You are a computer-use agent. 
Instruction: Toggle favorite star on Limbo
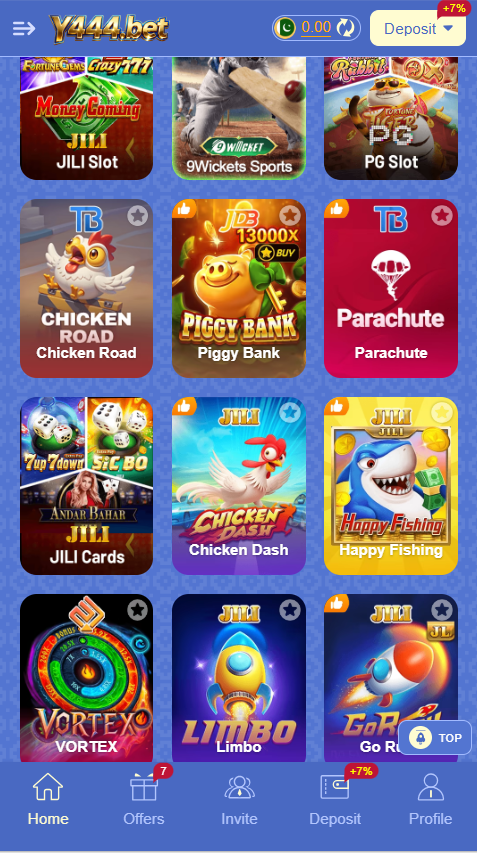(x=290, y=610)
